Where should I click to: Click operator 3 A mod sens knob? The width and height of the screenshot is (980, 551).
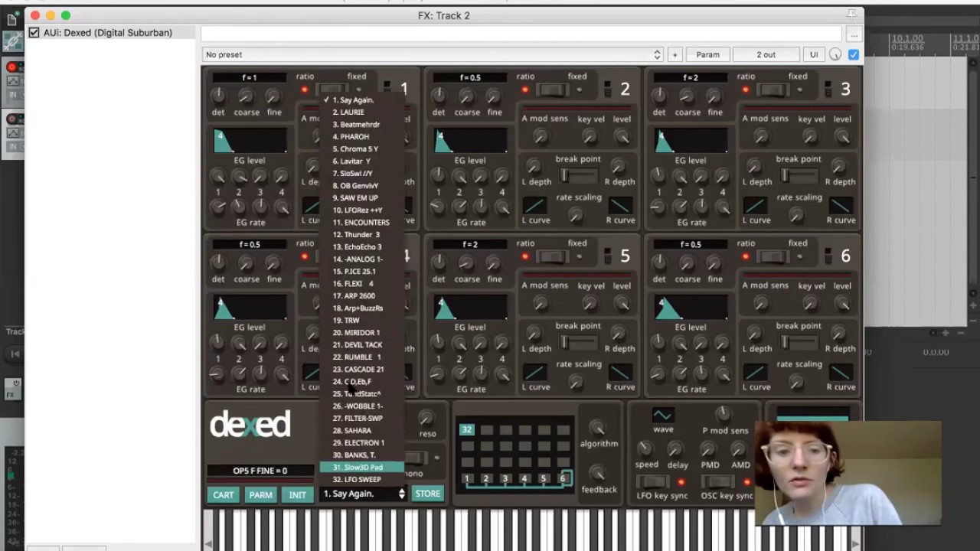(761, 137)
